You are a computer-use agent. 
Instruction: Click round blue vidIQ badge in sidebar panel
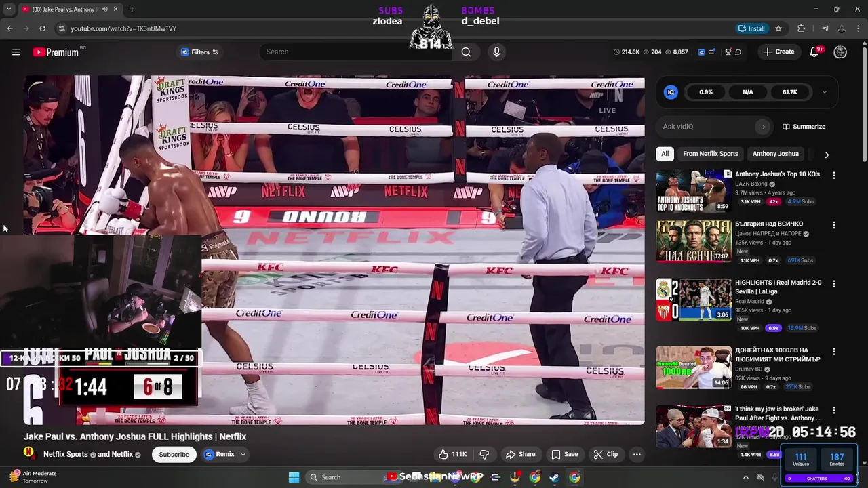click(671, 92)
